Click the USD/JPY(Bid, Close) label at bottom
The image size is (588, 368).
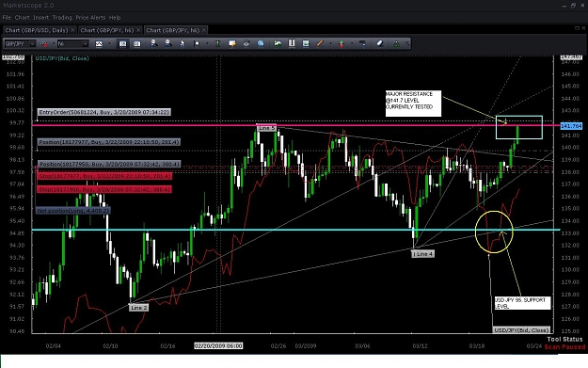click(x=521, y=330)
